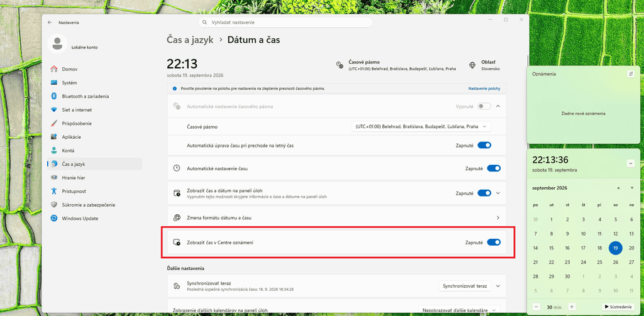Disable Automatické nastavenie času toggle

click(494, 168)
